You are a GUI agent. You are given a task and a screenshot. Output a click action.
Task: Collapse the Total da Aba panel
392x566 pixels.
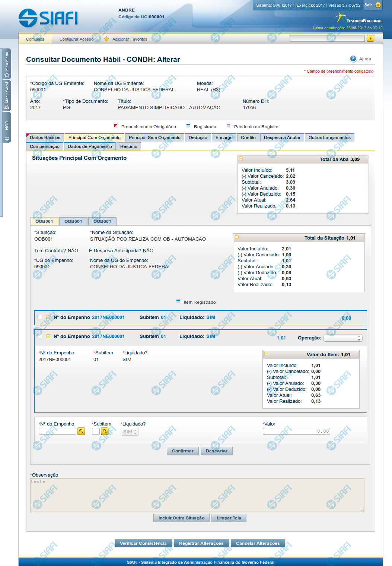241,159
